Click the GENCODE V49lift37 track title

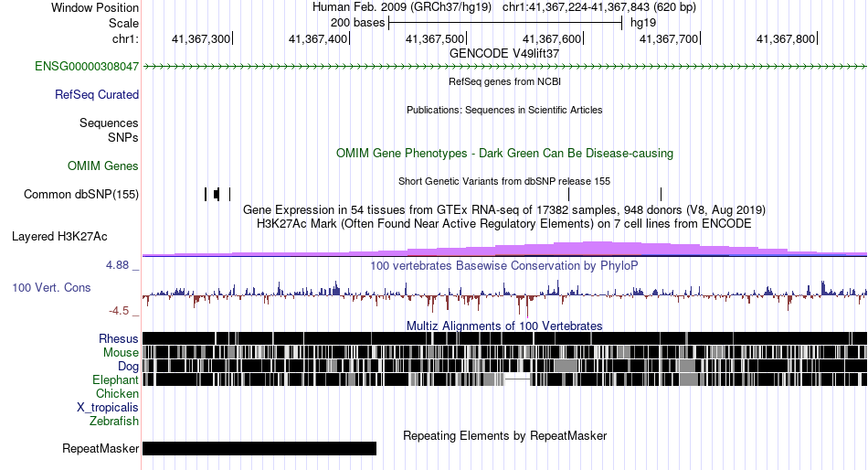point(504,54)
